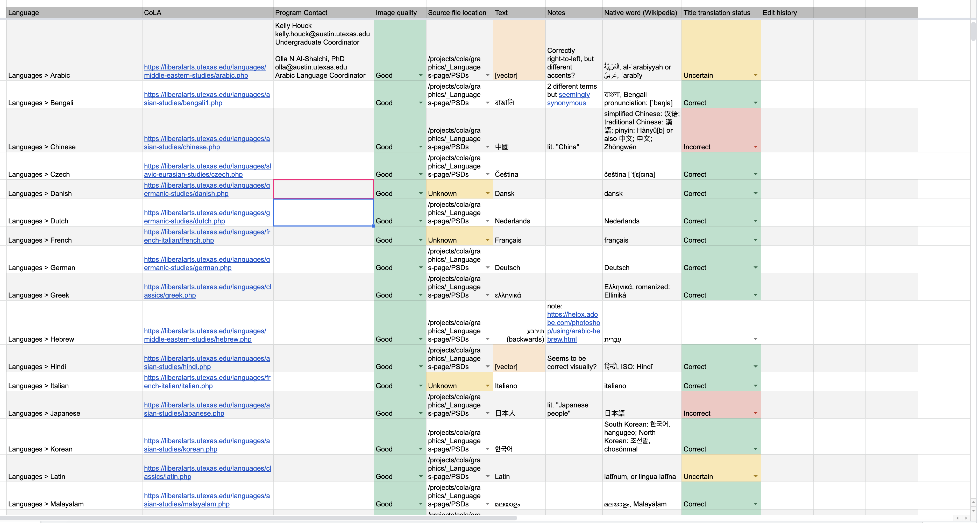980x523 pixels.
Task: Expand Image quality dropdown for Korean row
Action: (420, 449)
